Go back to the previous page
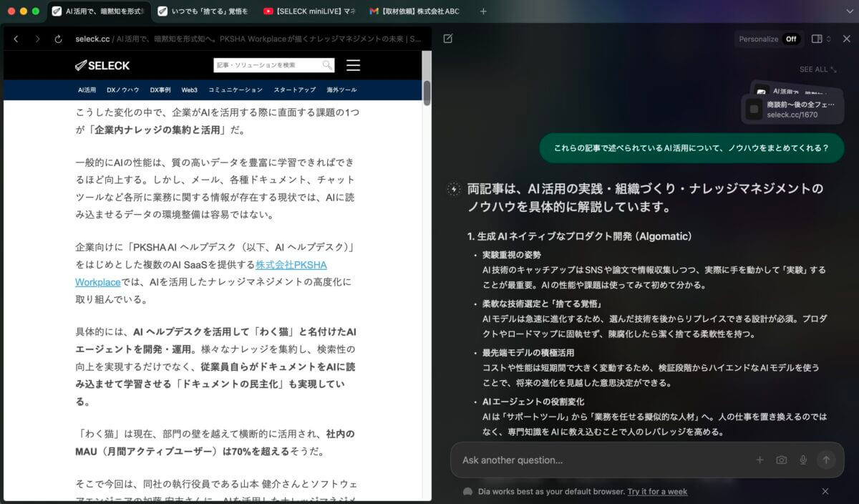This screenshot has height=504, width=859. pyautogui.click(x=16, y=39)
